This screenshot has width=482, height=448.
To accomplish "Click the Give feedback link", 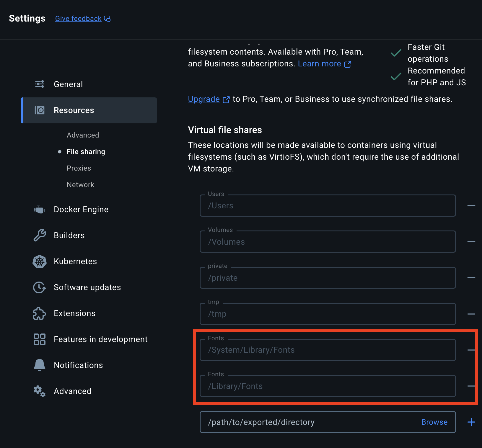I will click(x=78, y=18).
